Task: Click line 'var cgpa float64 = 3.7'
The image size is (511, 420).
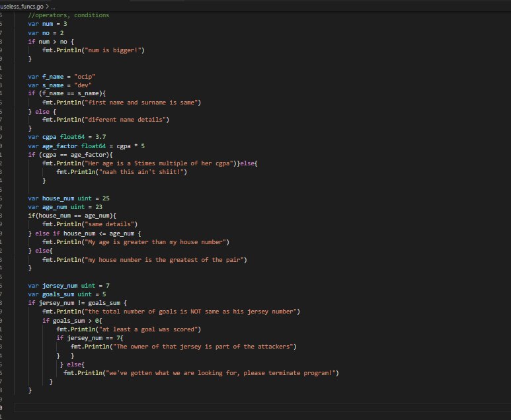Action: pos(67,137)
